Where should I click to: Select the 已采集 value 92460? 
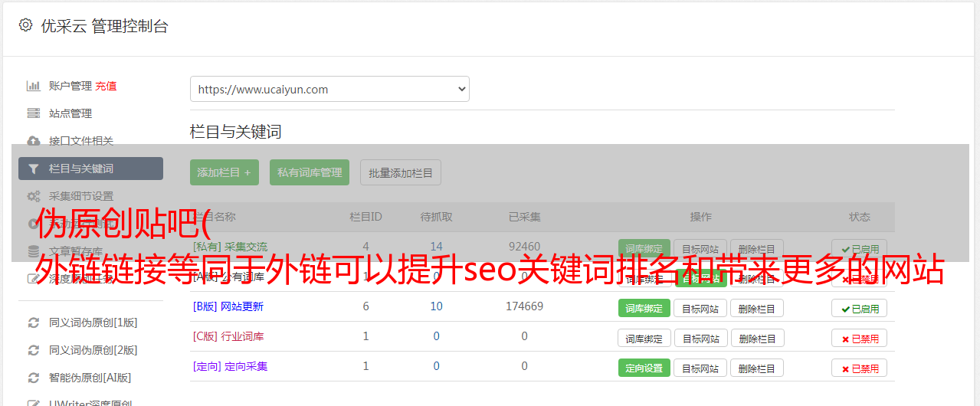coord(525,247)
